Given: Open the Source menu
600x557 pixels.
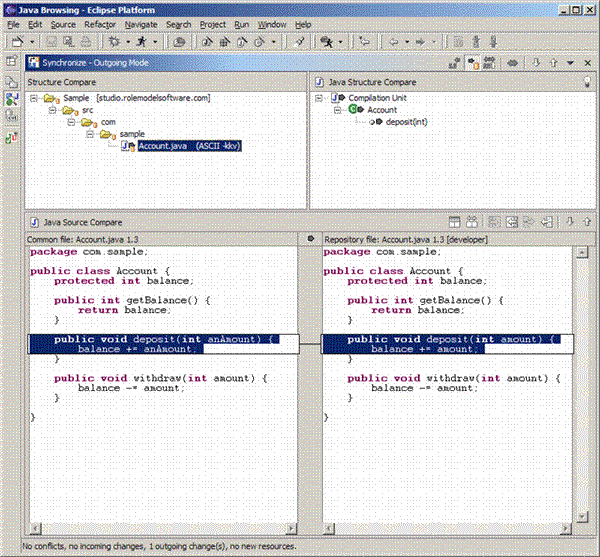Looking at the screenshot, I should pos(63,24).
